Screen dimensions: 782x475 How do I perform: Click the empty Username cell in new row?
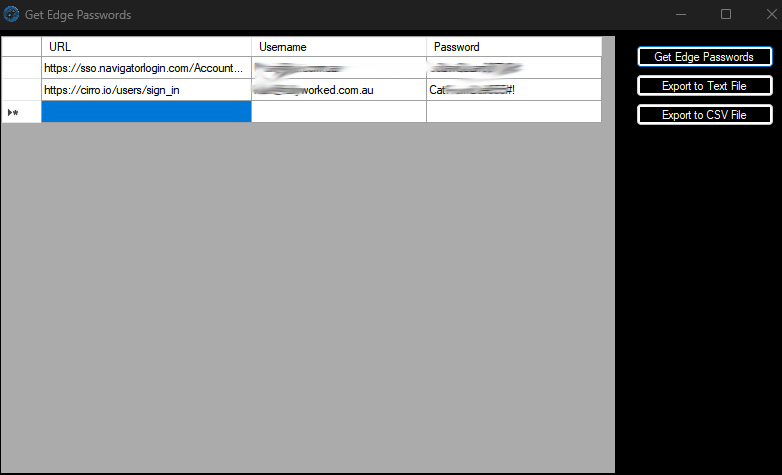pyautogui.click(x=339, y=112)
